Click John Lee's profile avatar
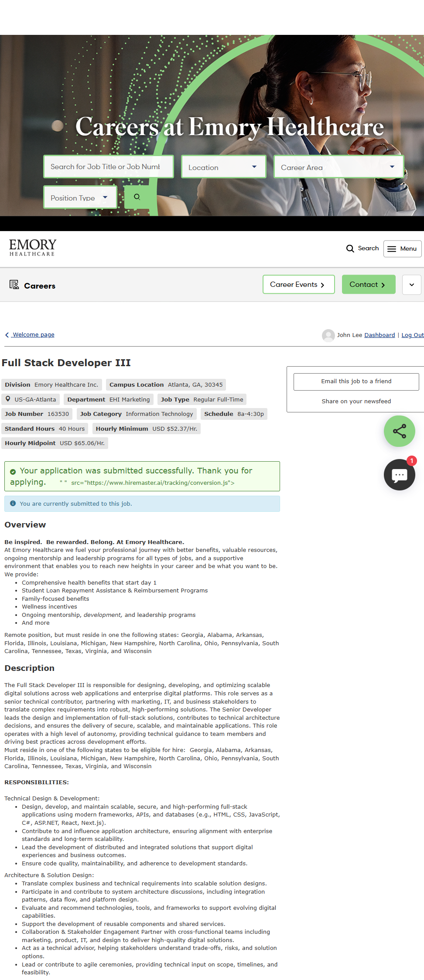The height and width of the screenshot is (980, 424). [328, 335]
